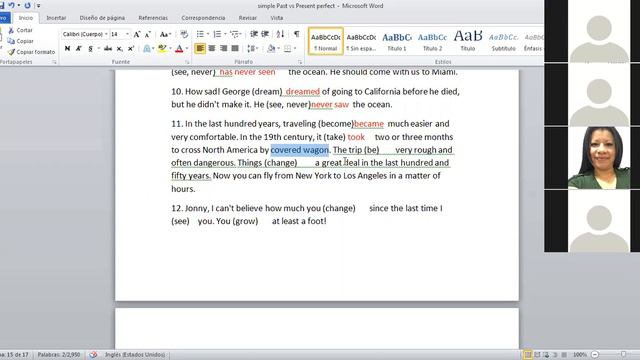
Task: Click the decrease indent icon
Action: tap(254, 34)
